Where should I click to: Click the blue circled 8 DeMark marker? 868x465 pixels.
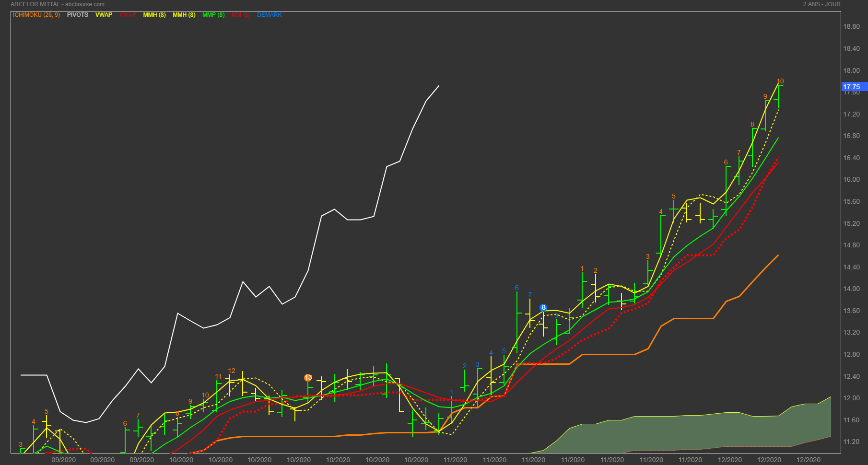543,308
